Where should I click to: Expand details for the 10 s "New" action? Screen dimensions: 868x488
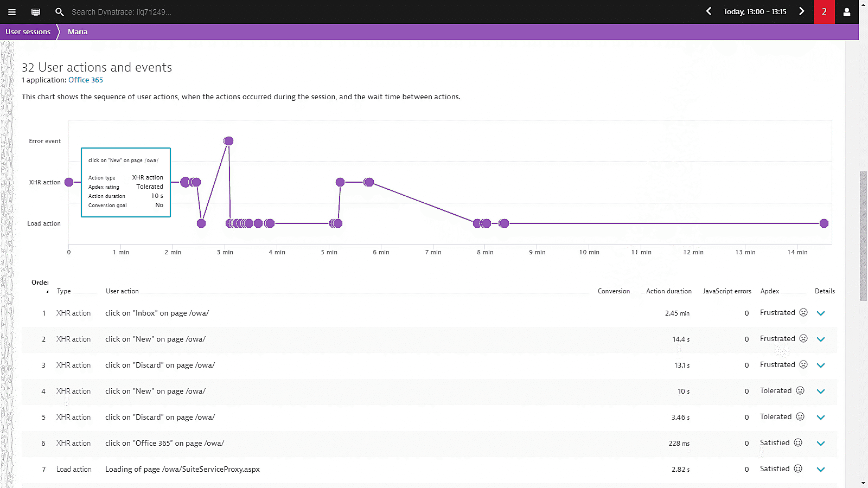click(x=821, y=391)
